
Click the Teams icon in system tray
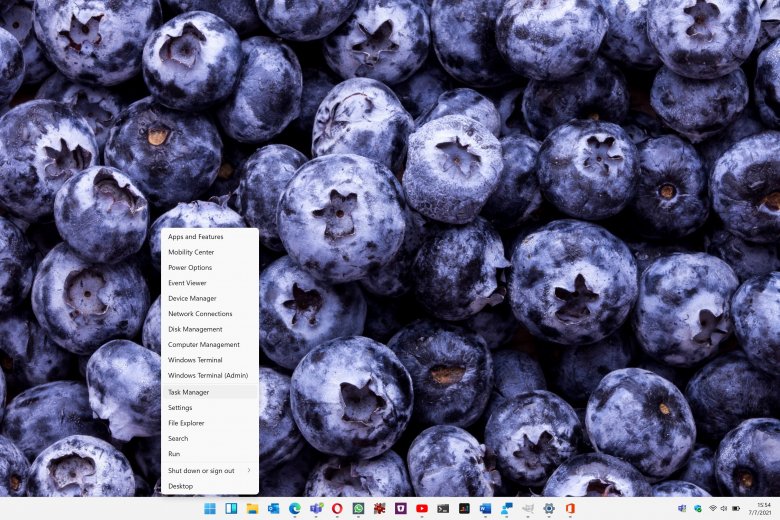(682, 509)
